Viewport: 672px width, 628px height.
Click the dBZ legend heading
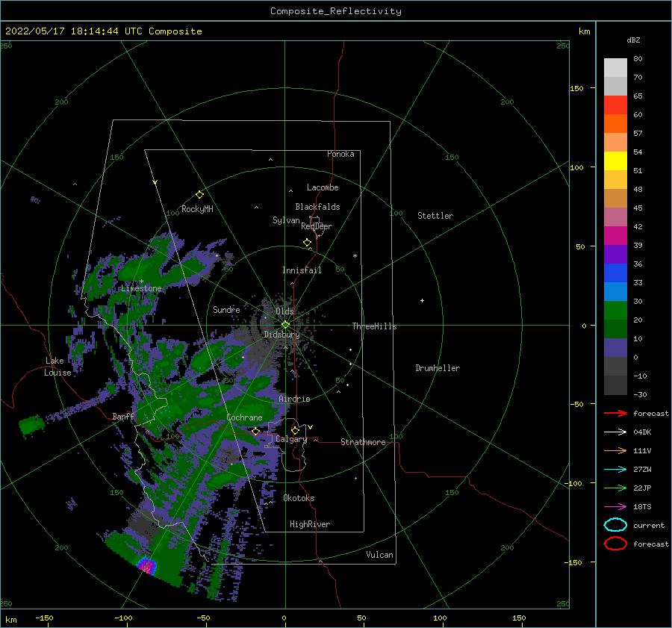[633, 40]
